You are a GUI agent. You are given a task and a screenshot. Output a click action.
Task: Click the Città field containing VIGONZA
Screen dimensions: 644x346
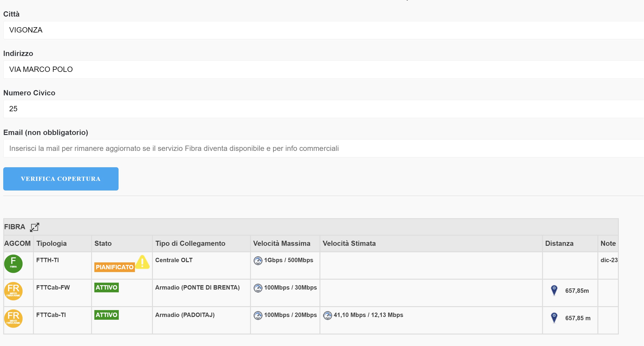[x=322, y=30]
